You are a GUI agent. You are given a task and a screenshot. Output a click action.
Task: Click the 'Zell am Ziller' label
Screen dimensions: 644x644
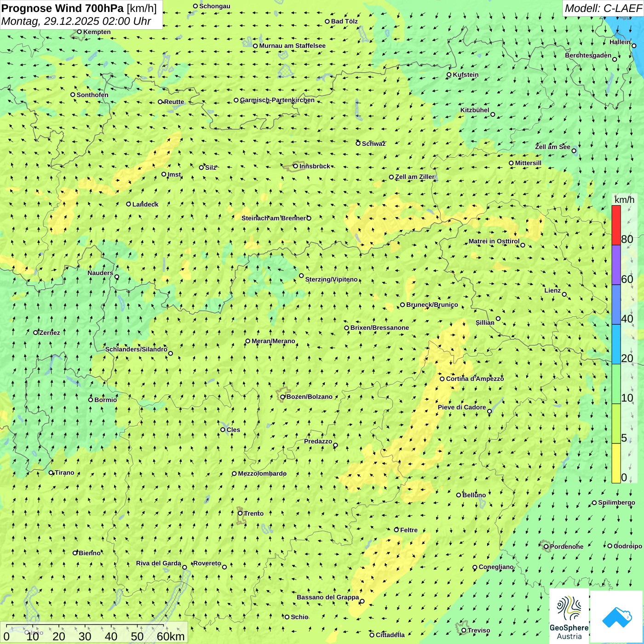415,177
